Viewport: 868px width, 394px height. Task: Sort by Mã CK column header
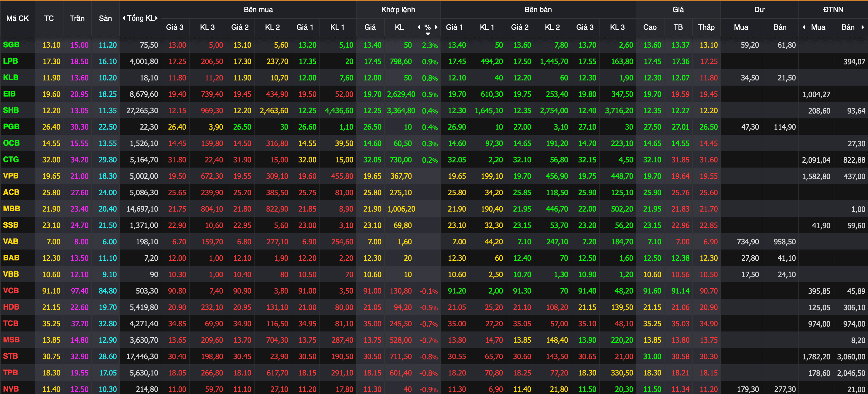point(18,19)
